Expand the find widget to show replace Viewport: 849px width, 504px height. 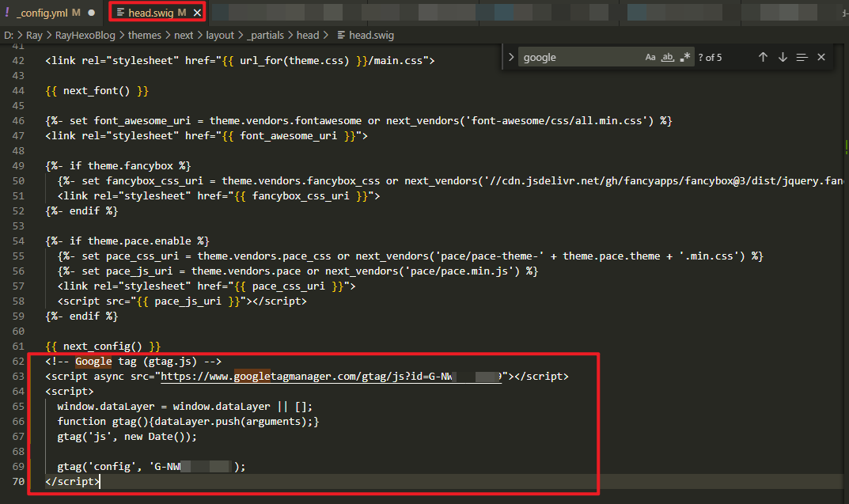510,57
